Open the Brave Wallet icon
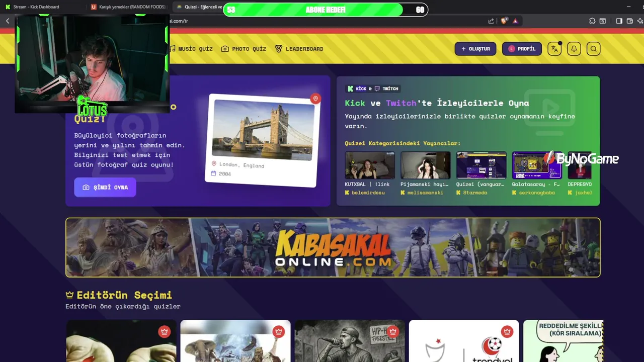Image resolution: width=644 pixels, height=362 pixels. (629, 21)
